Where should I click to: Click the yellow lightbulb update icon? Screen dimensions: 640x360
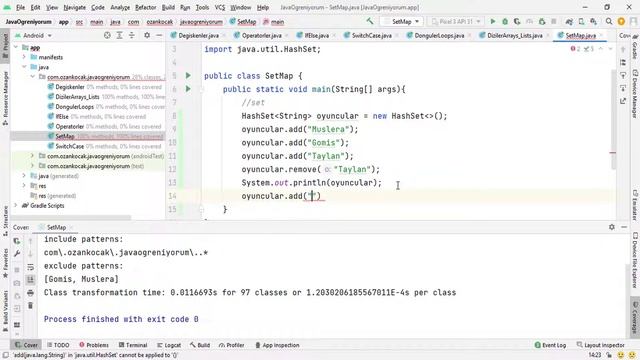[621, 21]
